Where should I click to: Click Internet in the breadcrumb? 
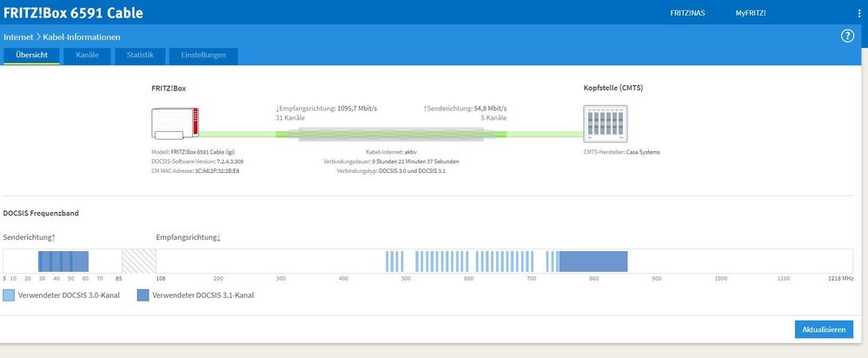(18, 37)
